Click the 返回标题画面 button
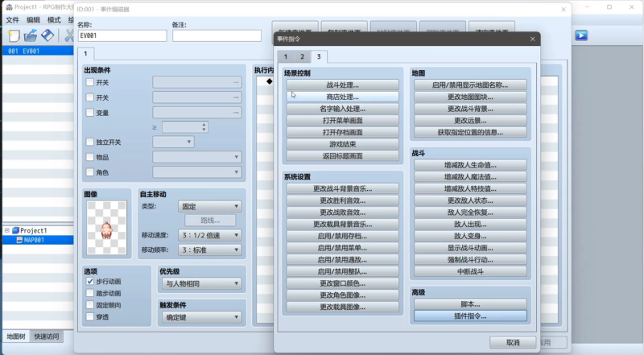644x355 pixels. click(343, 156)
